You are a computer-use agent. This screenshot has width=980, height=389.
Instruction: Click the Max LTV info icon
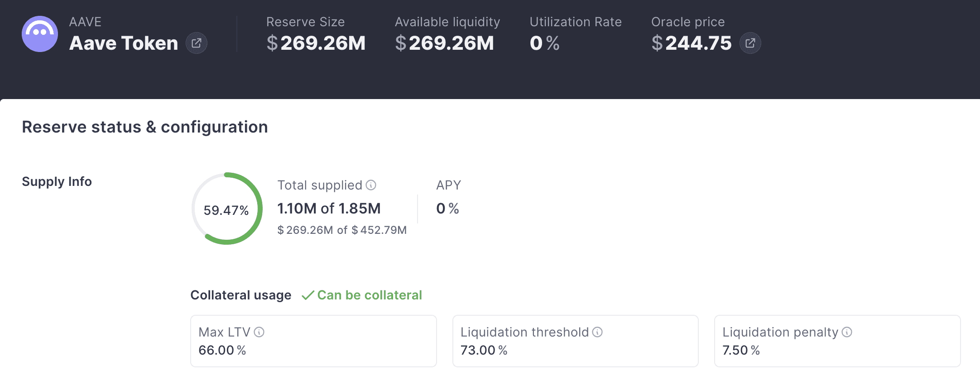(259, 332)
